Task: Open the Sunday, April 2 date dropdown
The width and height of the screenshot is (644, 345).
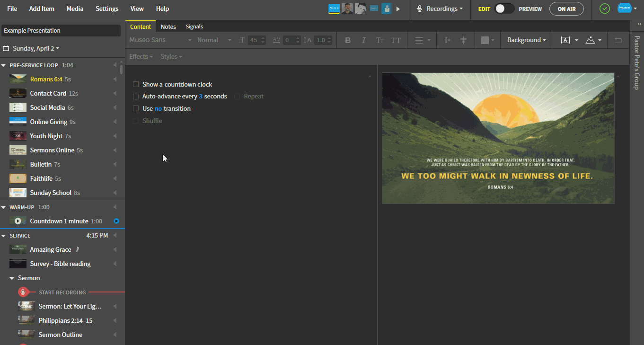Action: click(36, 48)
